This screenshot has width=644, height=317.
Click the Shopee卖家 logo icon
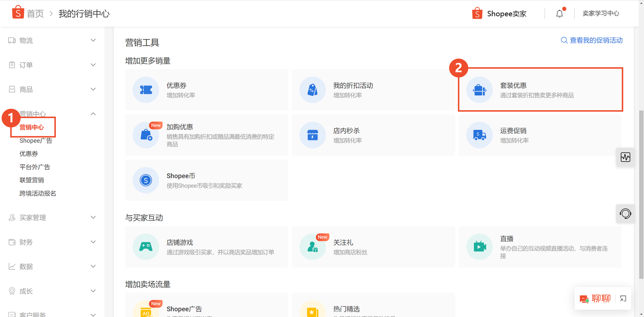pyautogui.click(x=477, y=13)
